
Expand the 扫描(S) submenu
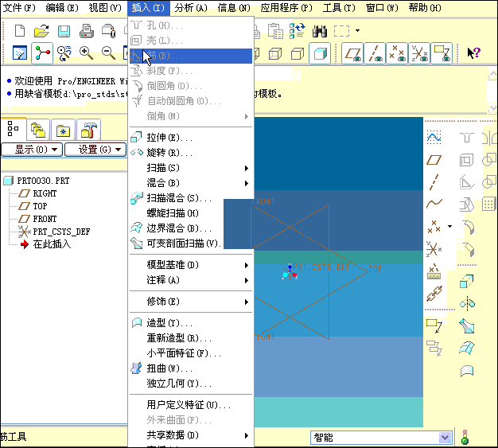click(191, 168)
